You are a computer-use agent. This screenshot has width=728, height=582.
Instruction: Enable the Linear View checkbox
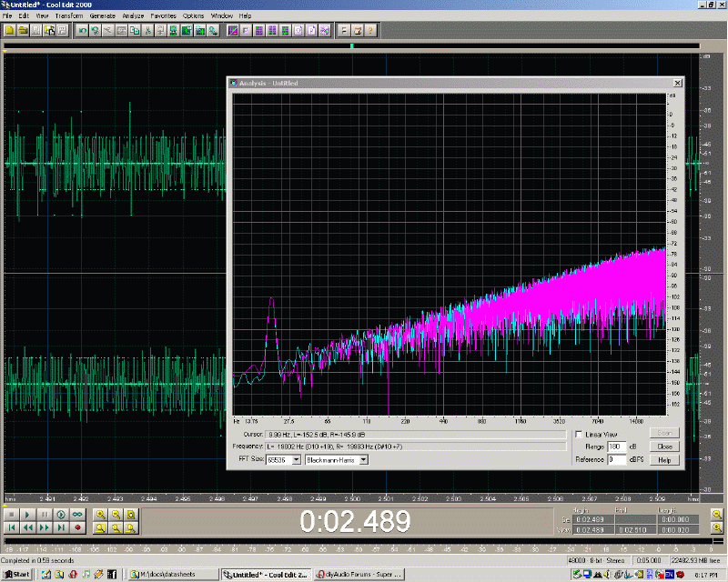click(x=579, y=435)
